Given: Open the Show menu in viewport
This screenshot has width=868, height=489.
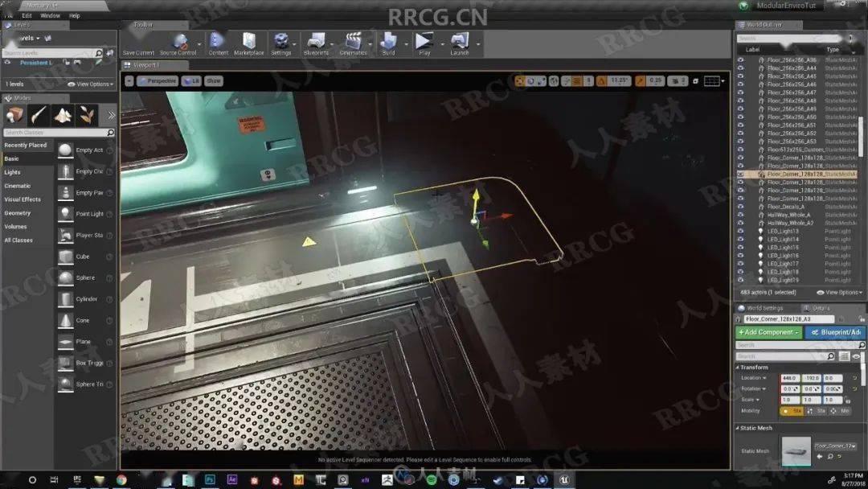Looking at the screenshot, I should click(214, 81).
